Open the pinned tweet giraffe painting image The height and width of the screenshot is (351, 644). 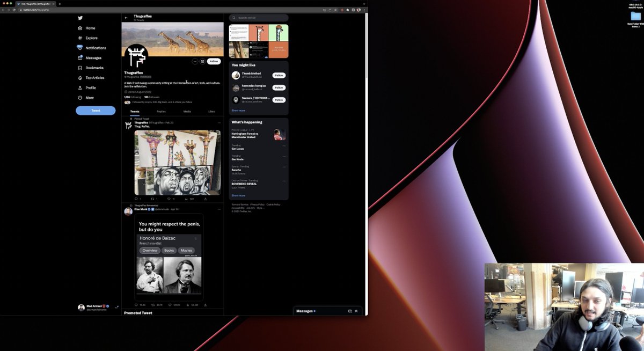[x=177, y=163]
